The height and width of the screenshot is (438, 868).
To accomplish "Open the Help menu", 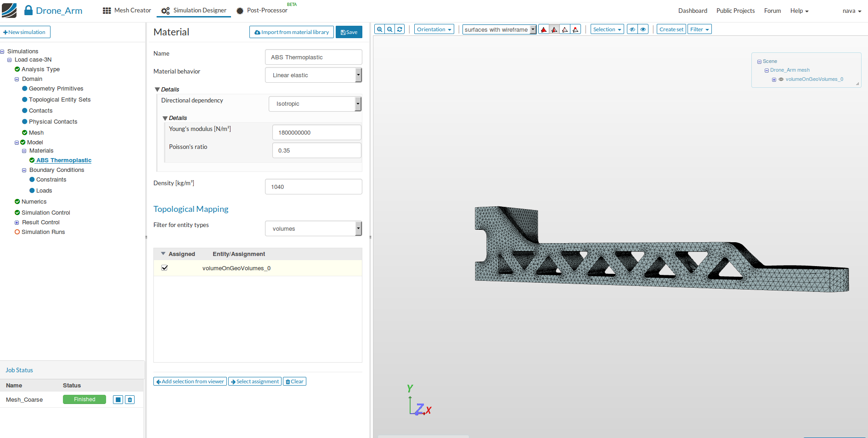I will (799, 11).
